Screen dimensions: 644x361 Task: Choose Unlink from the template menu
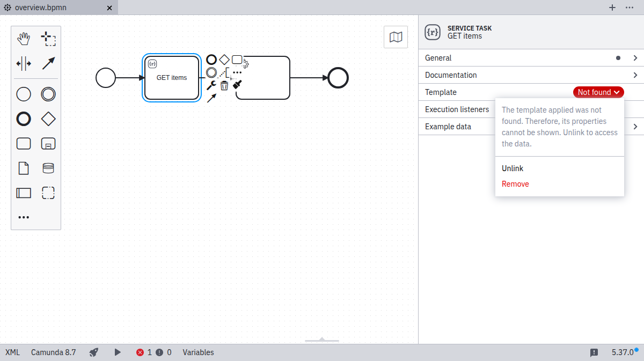click(x=513, y=168)
